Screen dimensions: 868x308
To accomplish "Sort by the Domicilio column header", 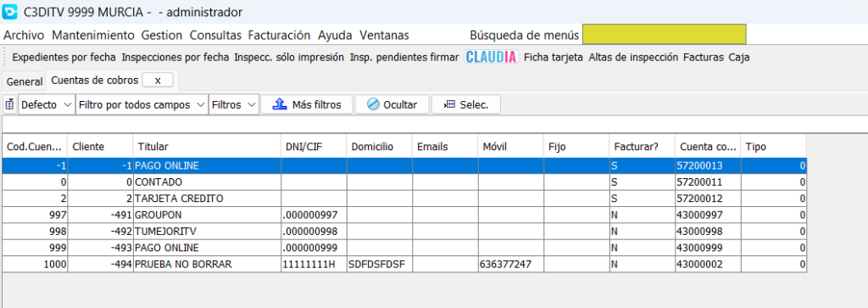I will [x=380, y=147].
